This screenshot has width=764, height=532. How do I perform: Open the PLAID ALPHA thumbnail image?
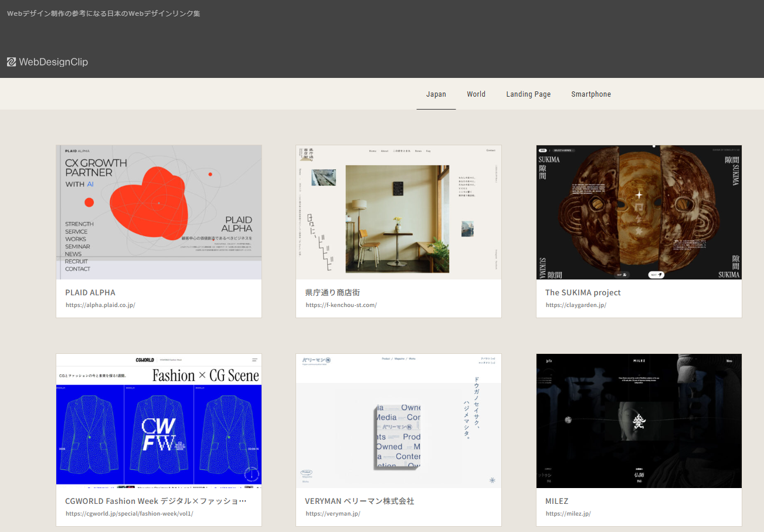(x=158, y=212)
